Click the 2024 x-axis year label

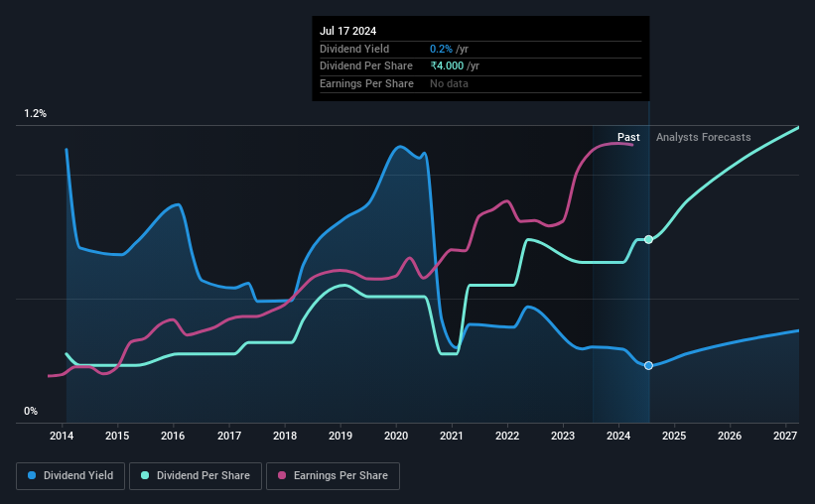(x=618, y=436)
